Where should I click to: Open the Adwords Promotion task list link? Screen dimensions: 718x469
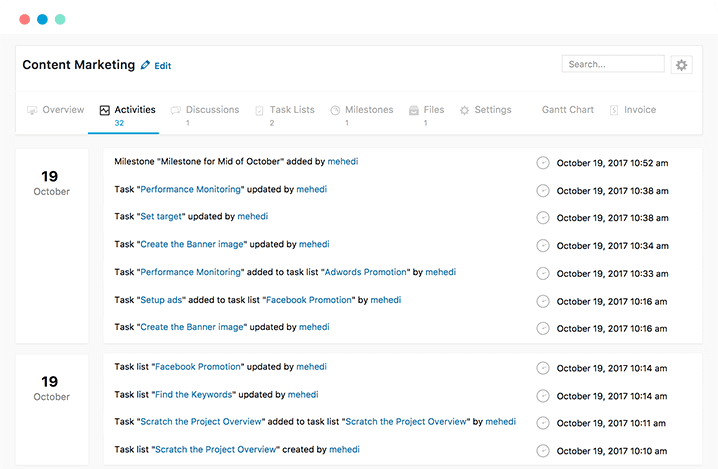point(365,272)
